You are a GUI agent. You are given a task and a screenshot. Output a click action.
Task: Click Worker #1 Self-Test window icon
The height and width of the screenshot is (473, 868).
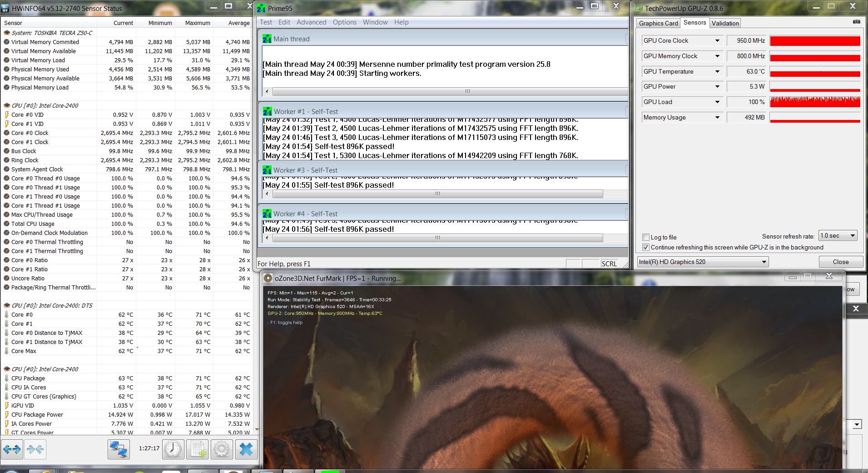coord(267,111)
